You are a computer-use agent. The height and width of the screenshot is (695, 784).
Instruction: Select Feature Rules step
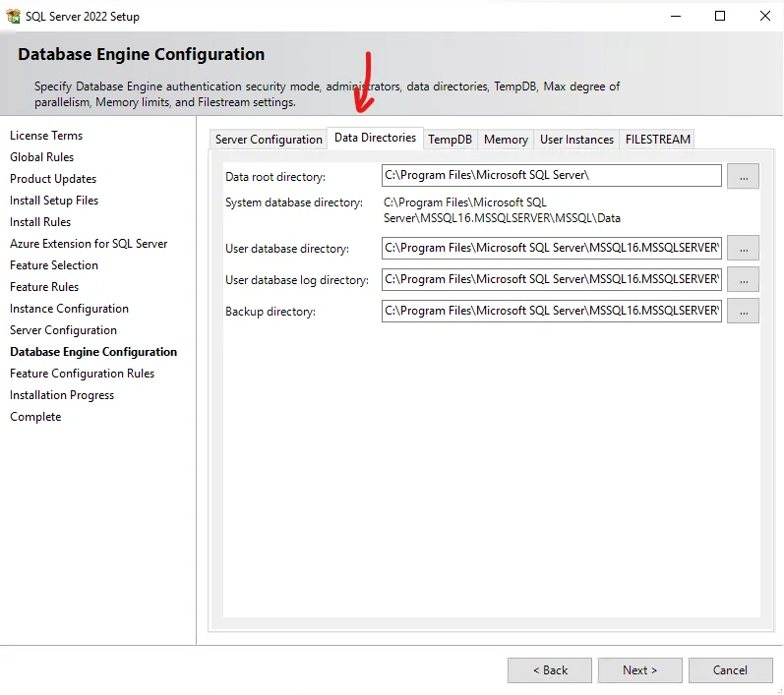[44, 287]
